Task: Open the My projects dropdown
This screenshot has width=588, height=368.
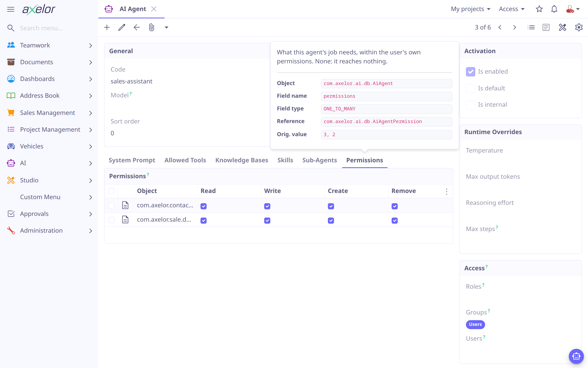Action: pos(471,9)
